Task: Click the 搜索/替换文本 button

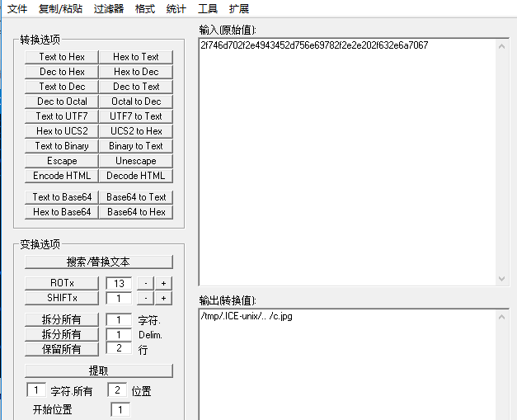Action: coord(99,262)
